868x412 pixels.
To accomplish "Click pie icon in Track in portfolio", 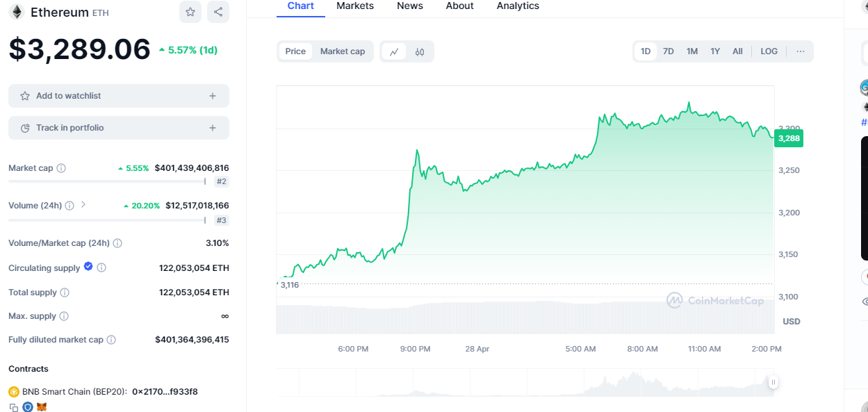I will (25, 128).
